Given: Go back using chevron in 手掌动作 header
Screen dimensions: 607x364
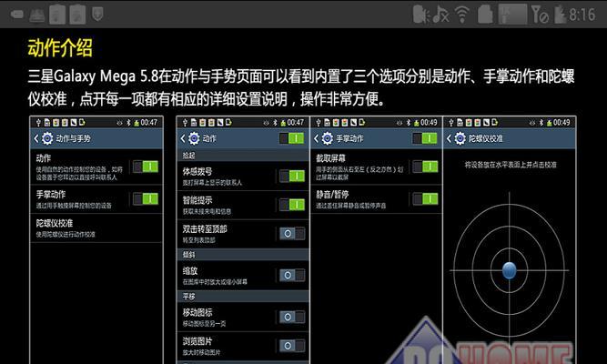Looking at the screenshot, I should coord(317,138).
